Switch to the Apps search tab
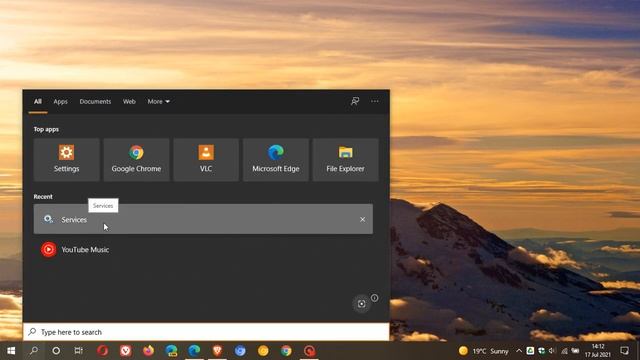 60,102
